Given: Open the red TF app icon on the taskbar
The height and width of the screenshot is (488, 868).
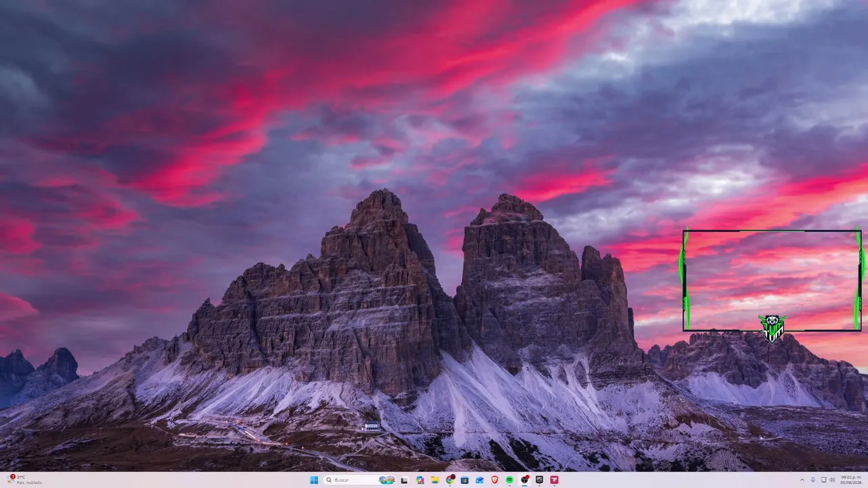Looking at the screenshot, I should (554, 480).
